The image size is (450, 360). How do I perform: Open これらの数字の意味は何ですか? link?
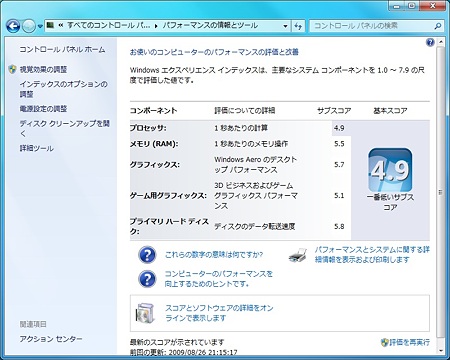tap(214, 255)
